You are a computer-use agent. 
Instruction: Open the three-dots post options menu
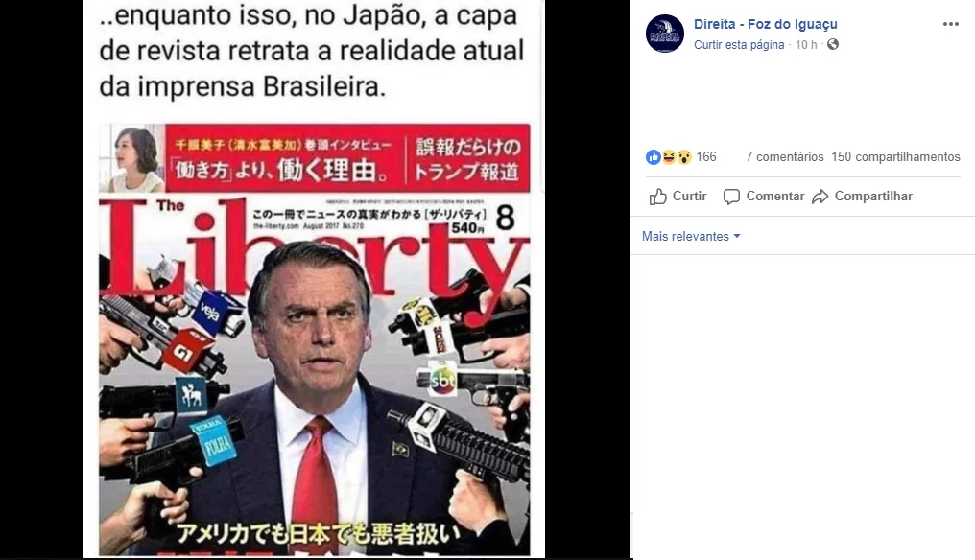tap(951, 24)
